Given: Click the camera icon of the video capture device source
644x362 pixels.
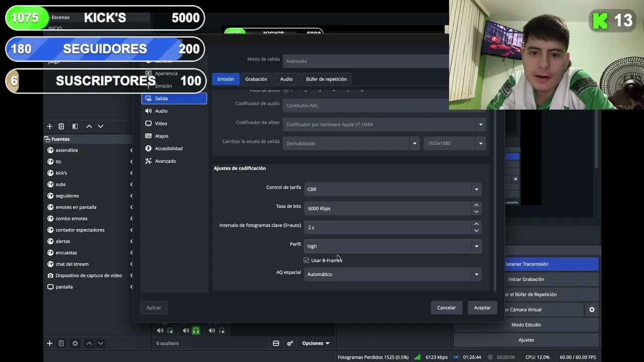Looking at the screenshot, I should 50,276.
